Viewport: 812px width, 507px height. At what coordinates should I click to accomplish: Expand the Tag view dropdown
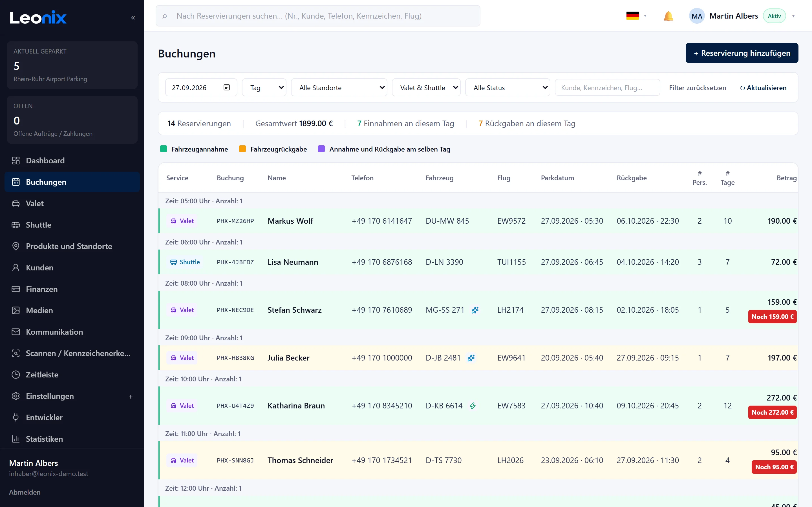[264, 88]
